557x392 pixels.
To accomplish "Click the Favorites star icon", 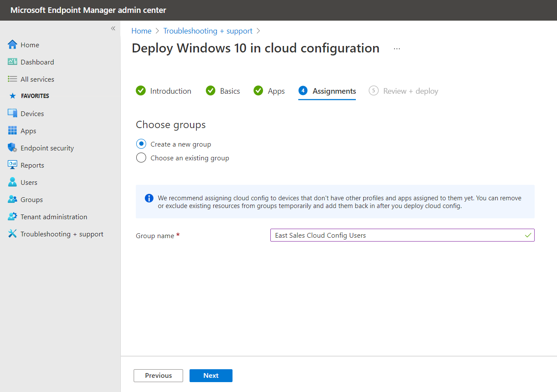I will (x=12, y=96).
